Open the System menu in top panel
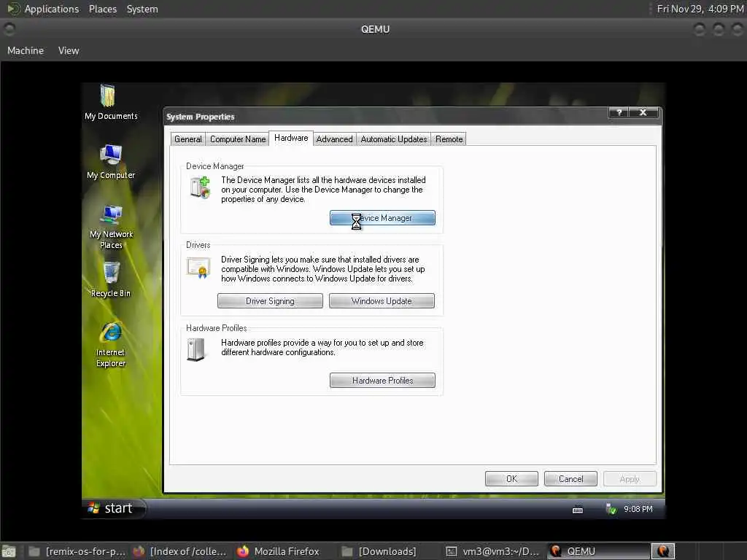This screenshot has height=560, width=747. point(142,9)
